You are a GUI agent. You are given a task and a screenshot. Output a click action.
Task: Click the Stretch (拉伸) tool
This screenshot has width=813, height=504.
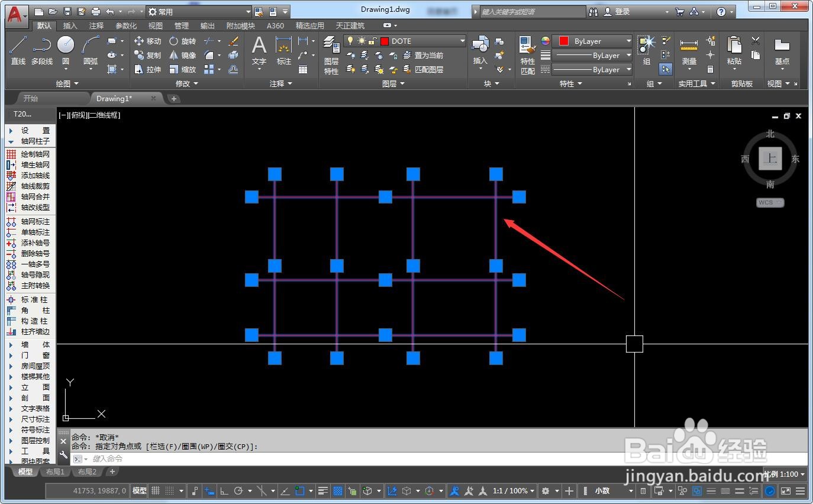(x=147, y=69)
